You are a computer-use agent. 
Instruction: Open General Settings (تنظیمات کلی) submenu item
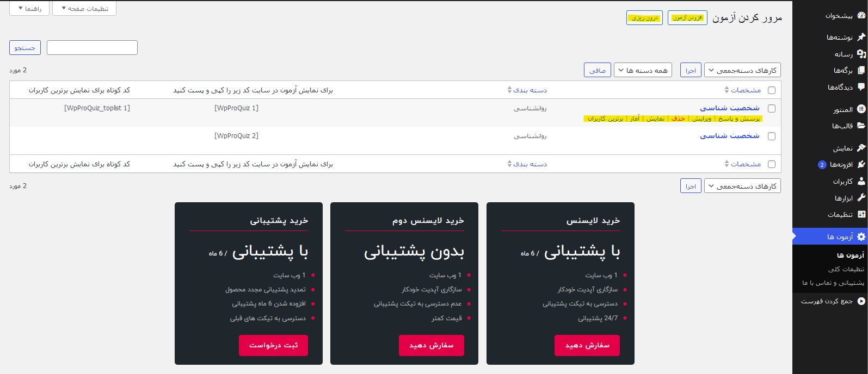click(x=846, y=269)
